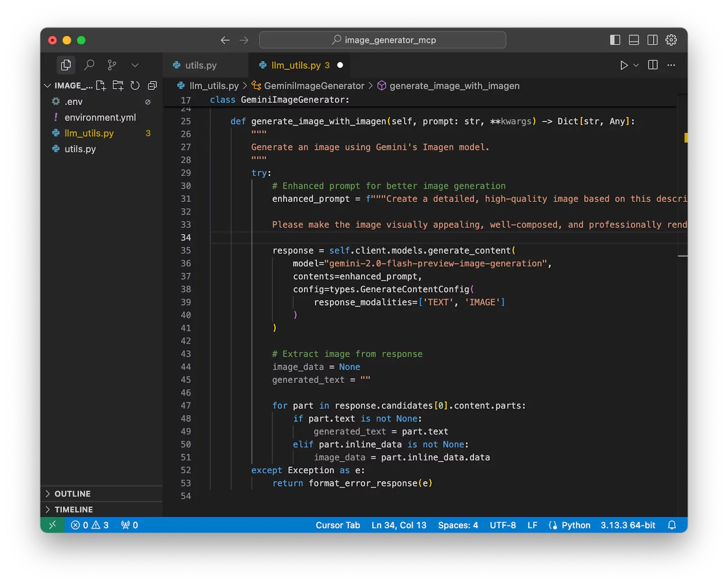
Task: Show more views via sidebar chevron
Action: coord(135,65)
